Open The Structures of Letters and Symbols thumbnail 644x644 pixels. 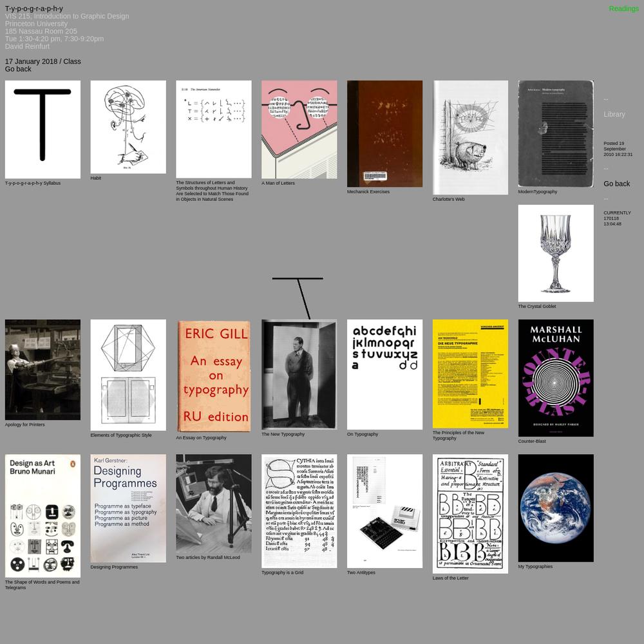(214, 129)
